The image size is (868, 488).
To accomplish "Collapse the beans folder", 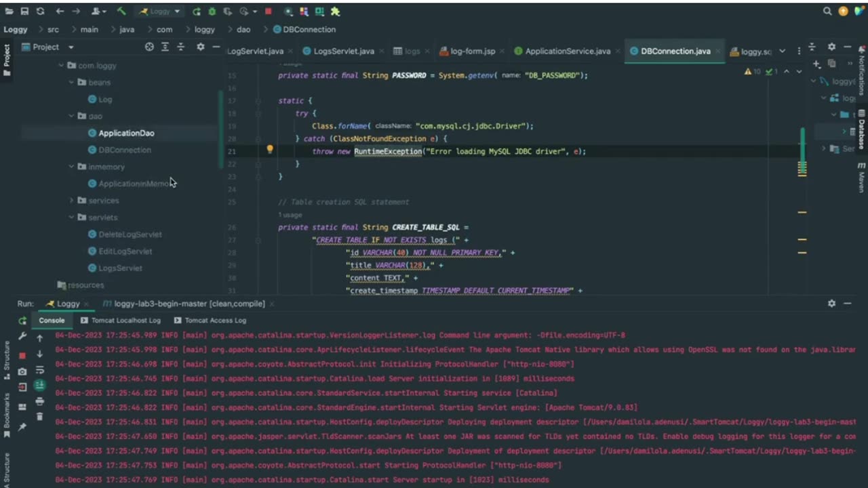I will click(72, 82).
